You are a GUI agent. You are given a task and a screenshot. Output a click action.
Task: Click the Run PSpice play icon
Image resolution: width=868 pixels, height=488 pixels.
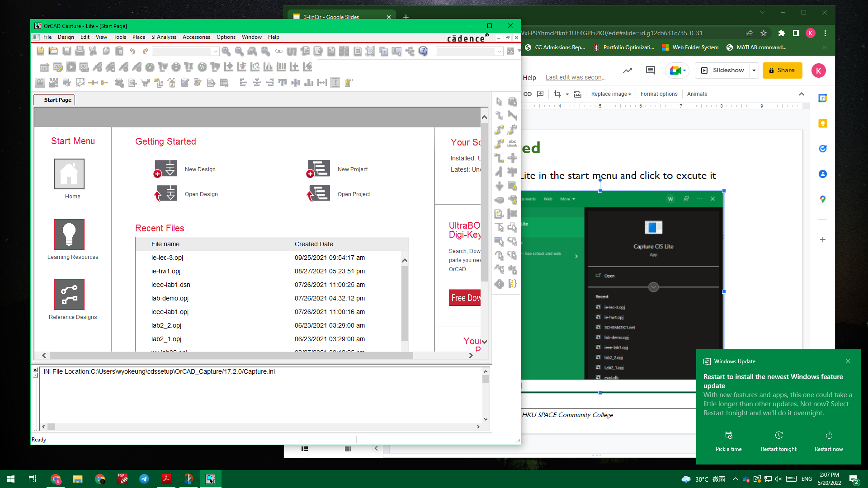point(71,67)
